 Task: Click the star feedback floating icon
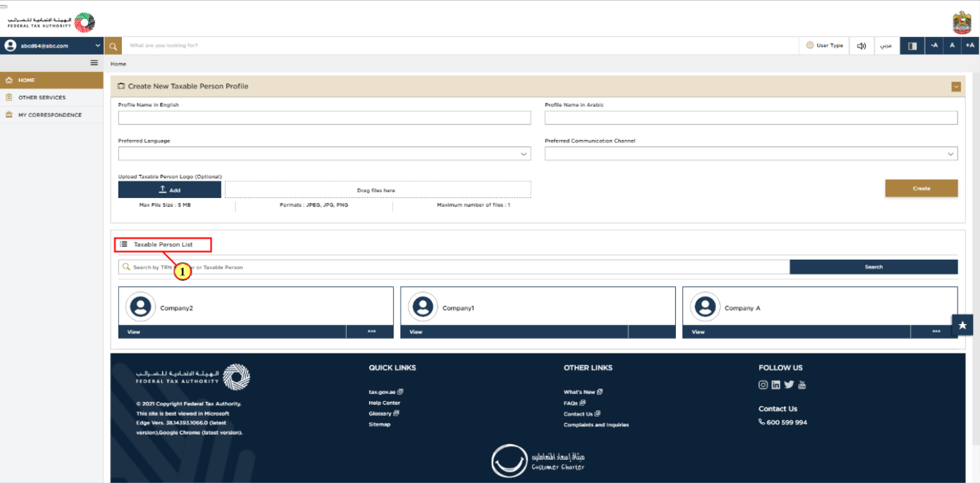point(962,325)
